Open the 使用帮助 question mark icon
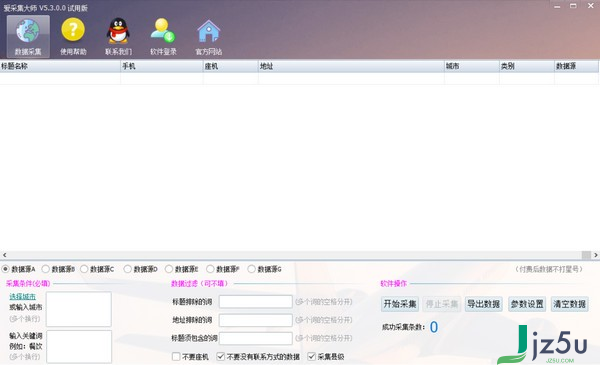The height and width of the screenshot is (365, 600). pos(73,36)
